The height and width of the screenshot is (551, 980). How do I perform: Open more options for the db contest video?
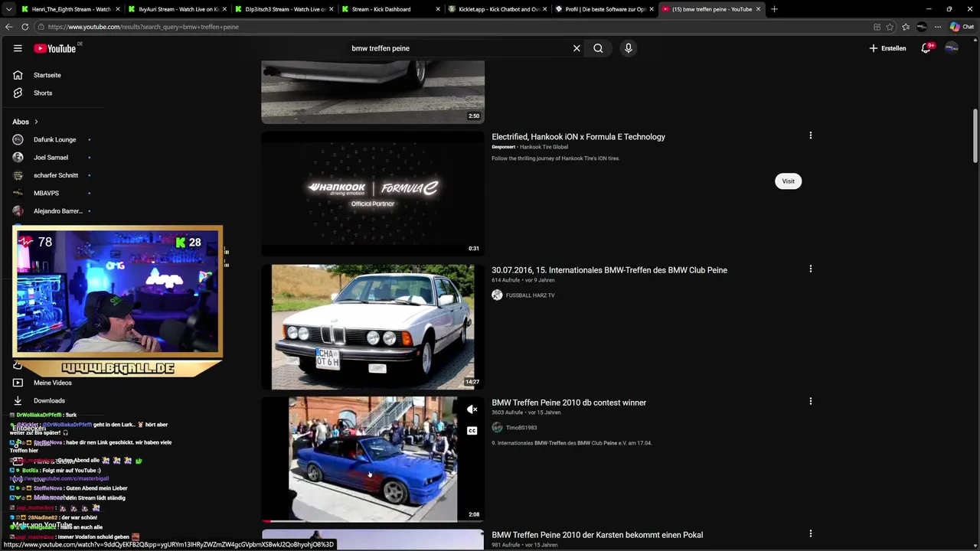[810, 401]
